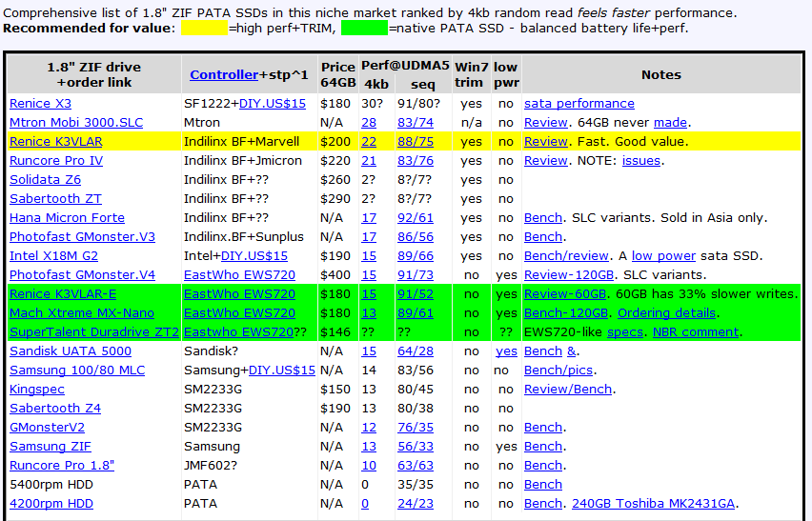Click 4kb score 28 for Mtron Mobi
The image size is (812, 521).
[x=369, y=123]
